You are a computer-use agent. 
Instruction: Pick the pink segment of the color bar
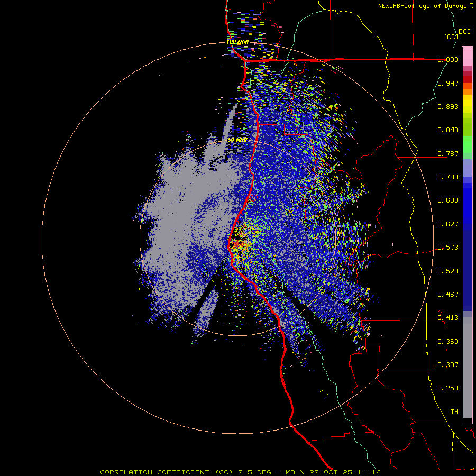tap(467, 56)
